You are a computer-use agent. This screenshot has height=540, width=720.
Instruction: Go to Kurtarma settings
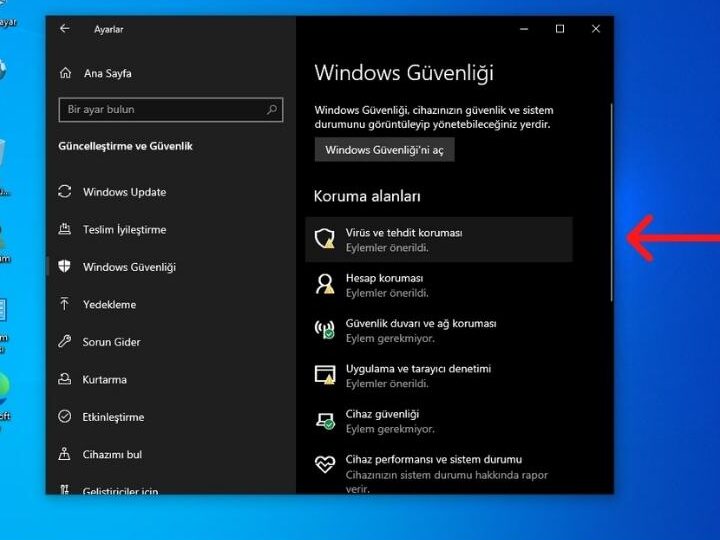pos(105,380)
